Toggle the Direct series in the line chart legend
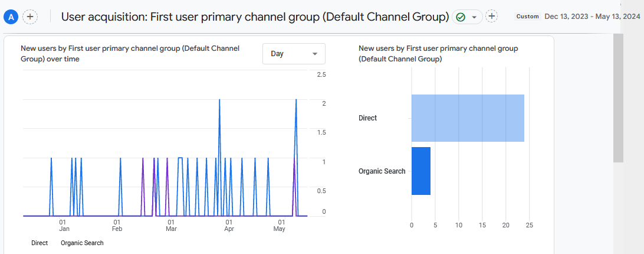 [40, 243]
